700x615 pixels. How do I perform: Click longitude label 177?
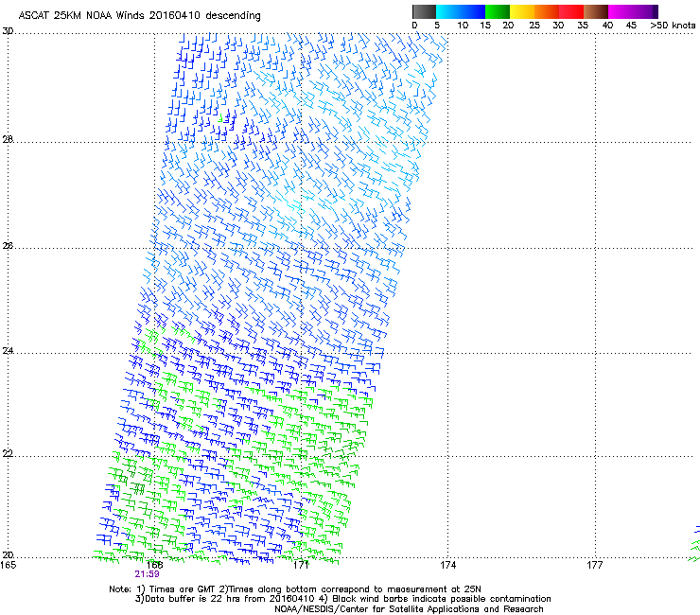tap(595, 565)
